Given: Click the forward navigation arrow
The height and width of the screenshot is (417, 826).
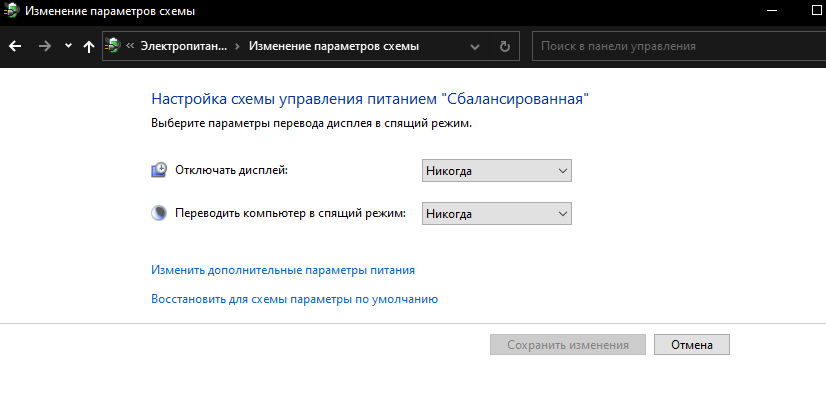Looking at the screenshot, I should coord(45,46).
